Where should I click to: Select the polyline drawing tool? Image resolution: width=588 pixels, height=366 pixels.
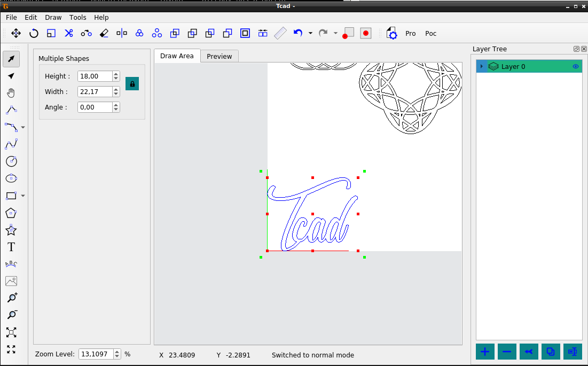[x=11, y=110]
